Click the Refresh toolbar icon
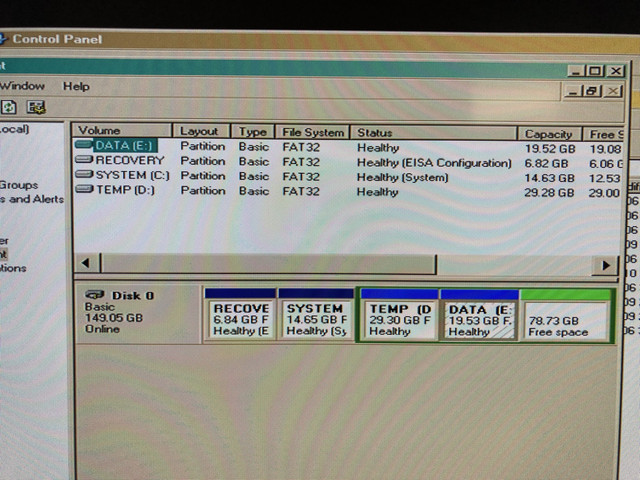Viewport: 640px width, 480px height. [x=9, y=107]
